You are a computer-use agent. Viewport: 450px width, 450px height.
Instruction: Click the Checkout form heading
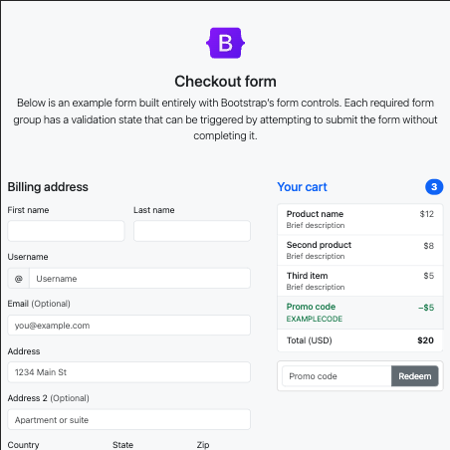coord(225,81)
